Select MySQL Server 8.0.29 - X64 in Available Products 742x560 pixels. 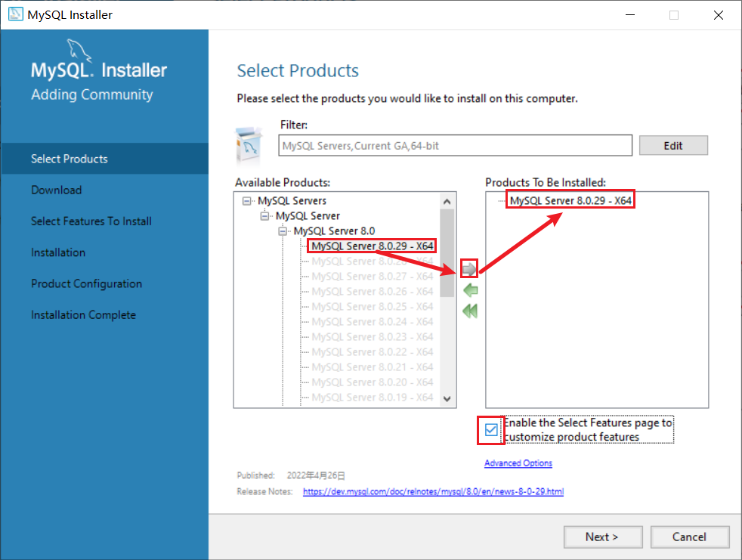tap(372, 246)
